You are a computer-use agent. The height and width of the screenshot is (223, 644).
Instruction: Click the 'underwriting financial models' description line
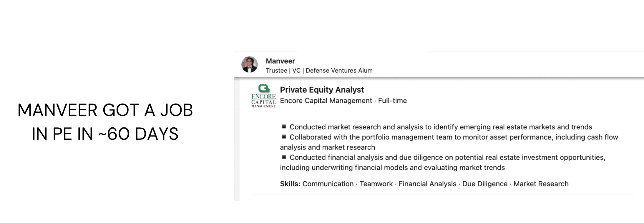392,168
